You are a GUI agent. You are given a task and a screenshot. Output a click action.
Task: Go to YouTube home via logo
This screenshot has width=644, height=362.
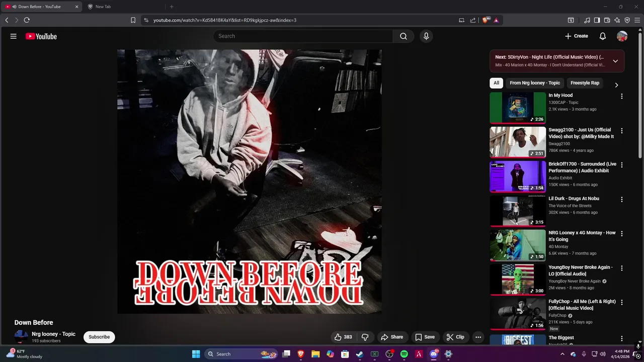(x=41, y=36)
